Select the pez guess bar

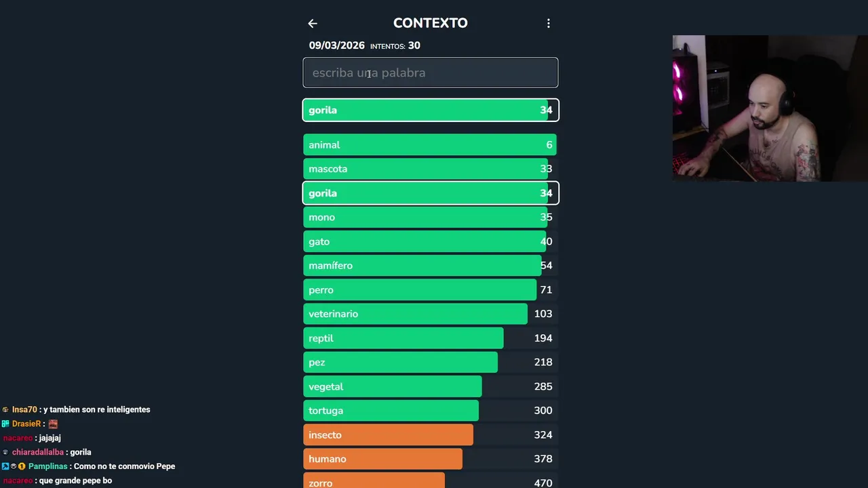click(430, 362)
